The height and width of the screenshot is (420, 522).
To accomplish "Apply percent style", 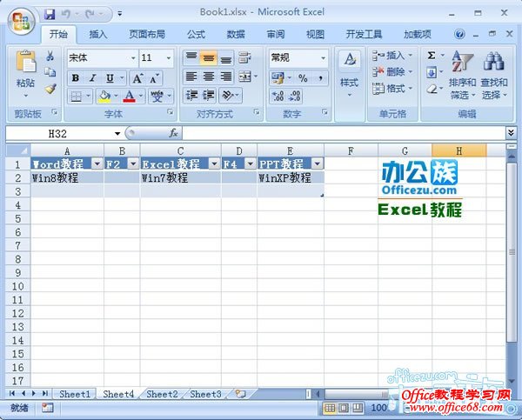I will coord(303,78).
